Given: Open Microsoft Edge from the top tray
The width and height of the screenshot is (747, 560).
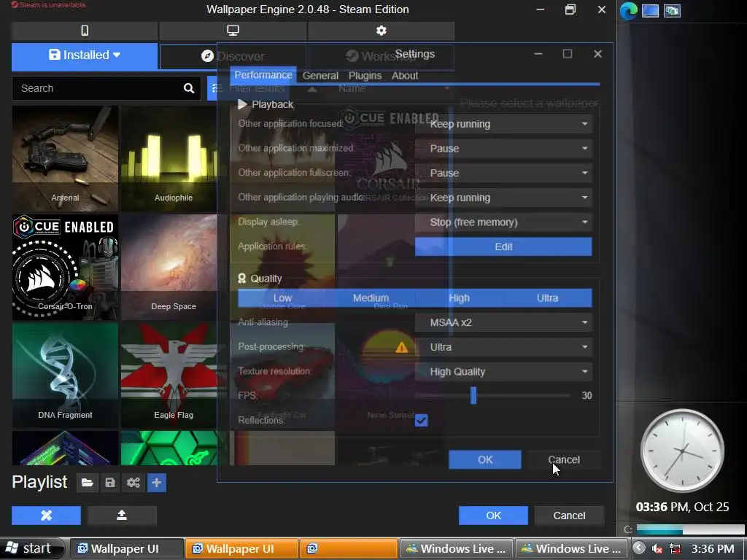Looking at the screenshot, I should pyautogui.click(x=628, y=10).
